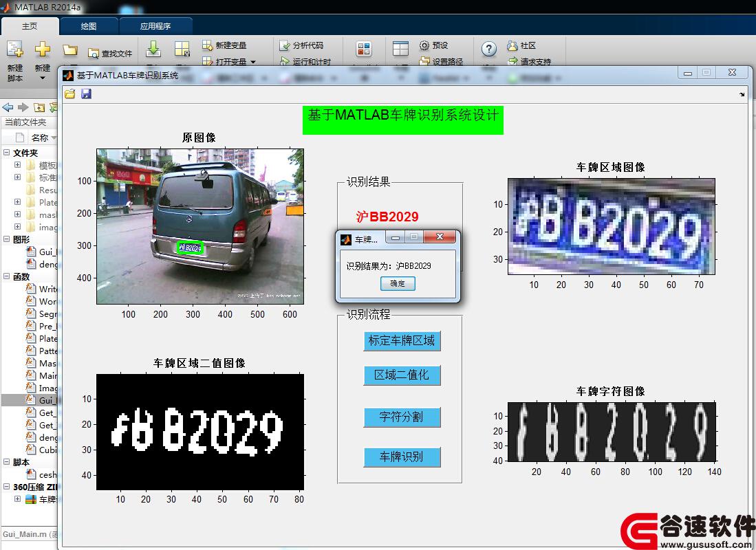Switch to the 主页 (Home) ribbon tab
The height and width of the screenshot is (550, 756).
pyautogui.click(x=30, y=26)
